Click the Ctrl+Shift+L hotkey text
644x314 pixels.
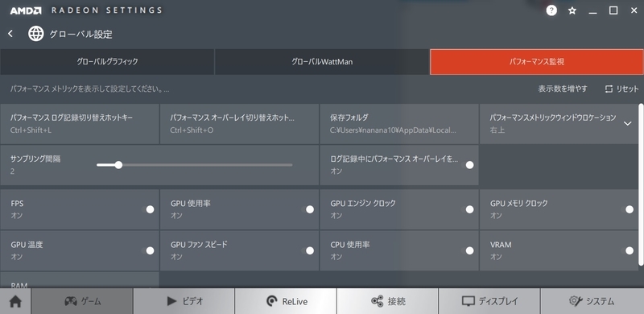31,130
